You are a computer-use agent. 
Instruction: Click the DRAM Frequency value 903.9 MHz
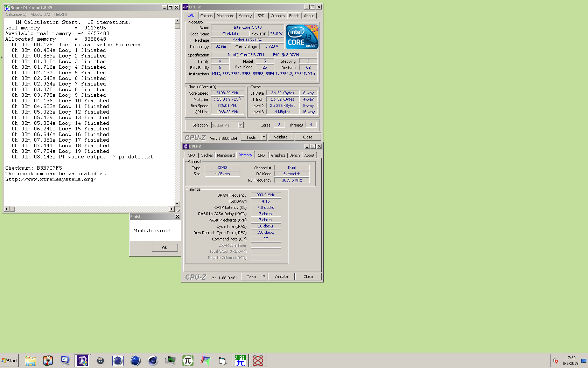(x=266, y=195)
